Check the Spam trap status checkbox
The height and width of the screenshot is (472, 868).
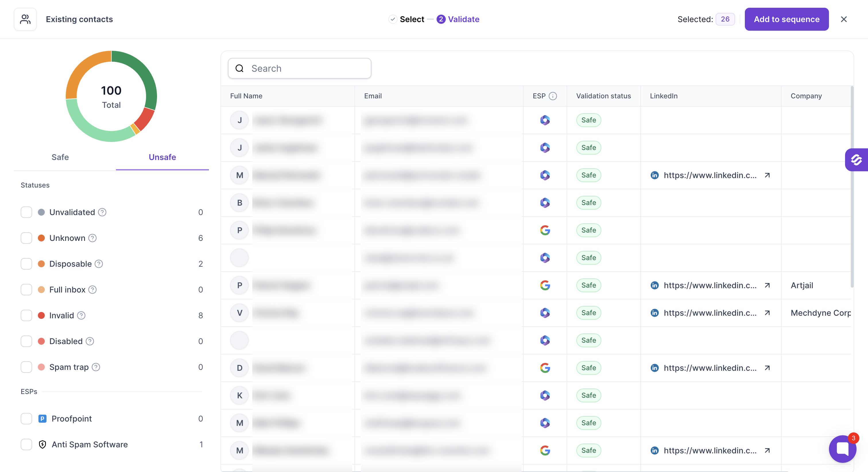[x=26, y=367]
